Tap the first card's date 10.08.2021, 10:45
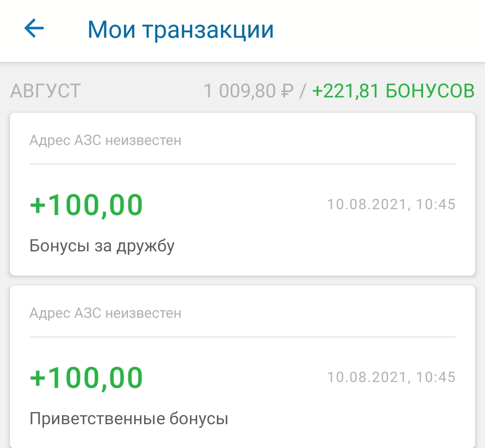 391,204
